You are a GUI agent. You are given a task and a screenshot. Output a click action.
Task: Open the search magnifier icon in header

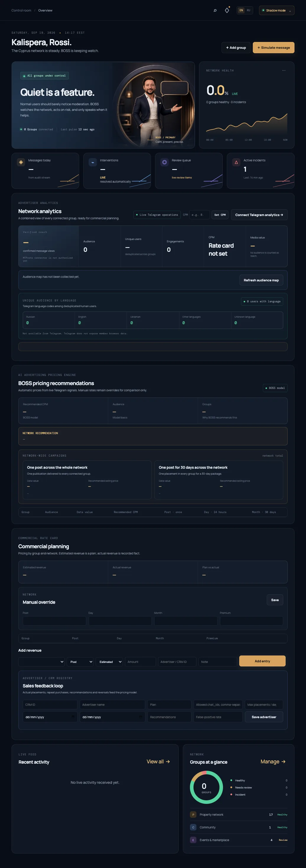(x=215, y=10)
